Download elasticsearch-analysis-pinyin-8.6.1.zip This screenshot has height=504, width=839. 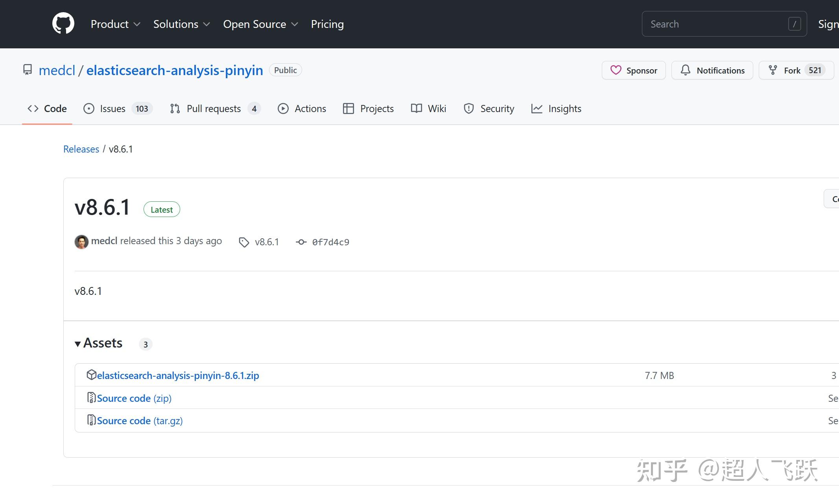click(x=178, y=375)
